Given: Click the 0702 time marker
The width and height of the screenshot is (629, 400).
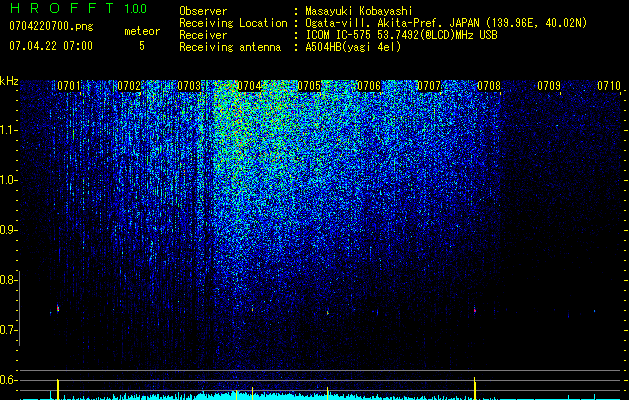Looking at the screenshot, I should point(129,86).
